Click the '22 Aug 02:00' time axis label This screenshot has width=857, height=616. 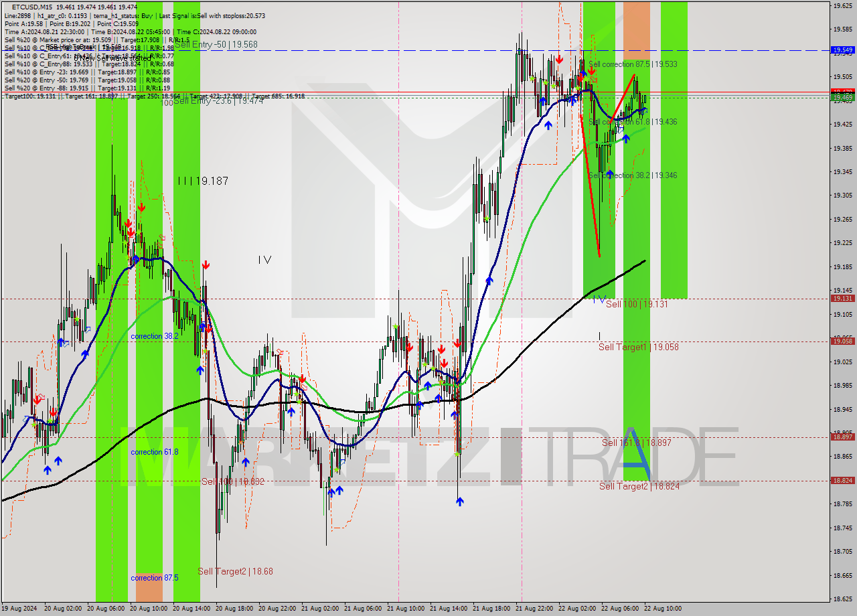577,609
